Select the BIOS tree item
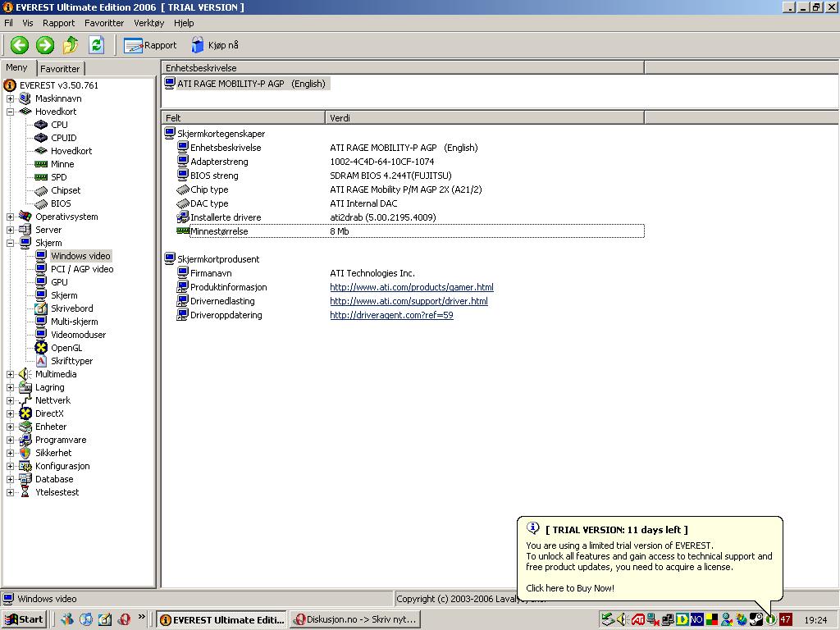Screen dimensions: 840x630 coord(61,203)
